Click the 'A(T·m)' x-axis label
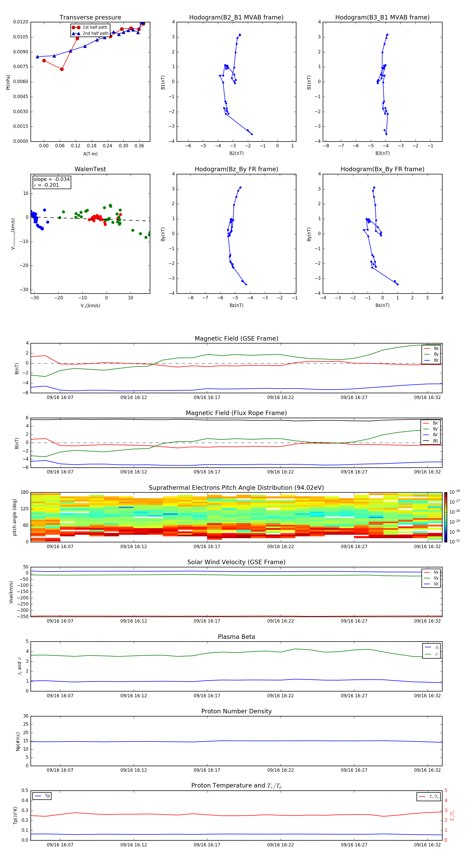Screen dimensions: 473x868 [x=90, y=154]
